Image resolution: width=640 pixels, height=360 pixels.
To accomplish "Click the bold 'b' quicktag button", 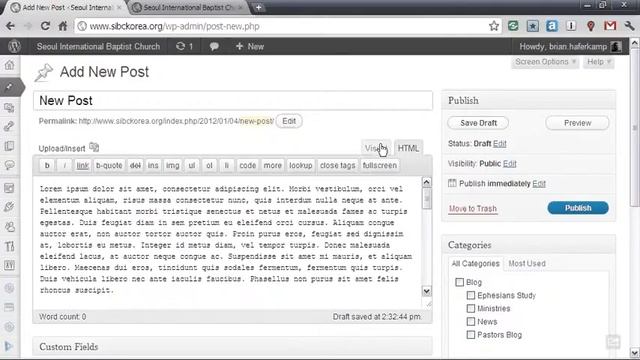I will [x=47, y=165].
